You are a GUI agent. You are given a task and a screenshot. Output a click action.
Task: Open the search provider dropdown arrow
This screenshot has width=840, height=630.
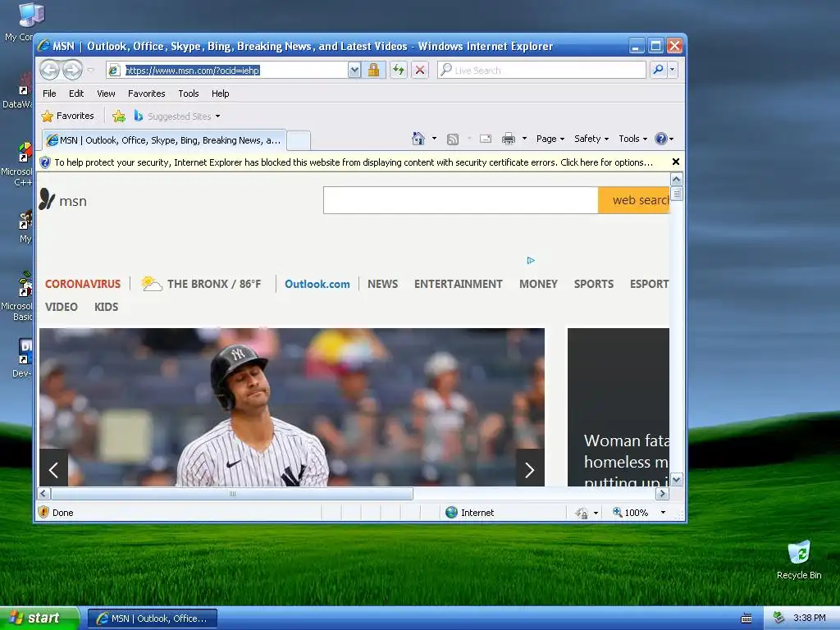point(673,70)
